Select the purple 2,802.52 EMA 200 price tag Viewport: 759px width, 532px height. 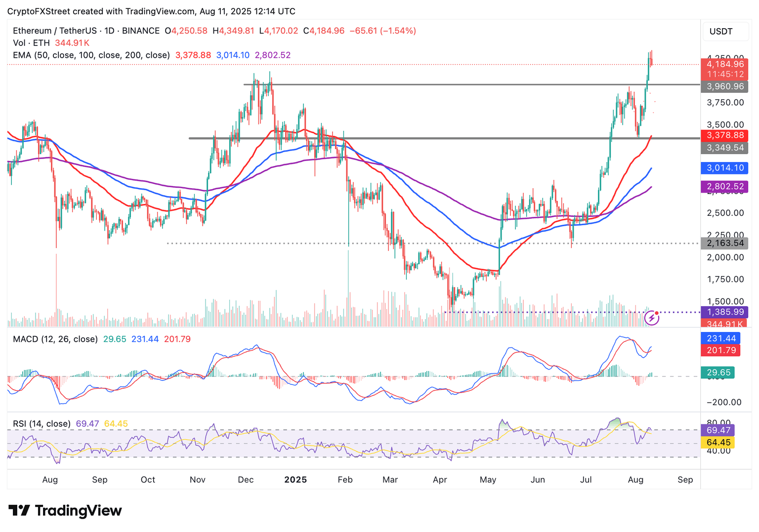(724, 187)
